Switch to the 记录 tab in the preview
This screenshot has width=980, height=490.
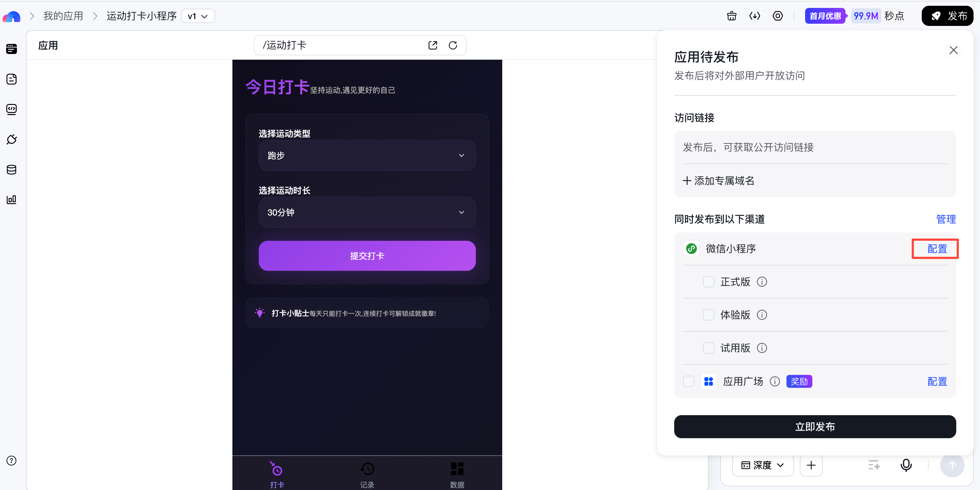coord(366,474)
